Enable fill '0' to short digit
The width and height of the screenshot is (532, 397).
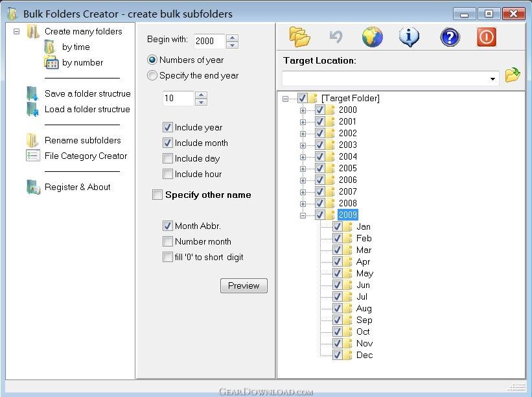coord(168,257)
